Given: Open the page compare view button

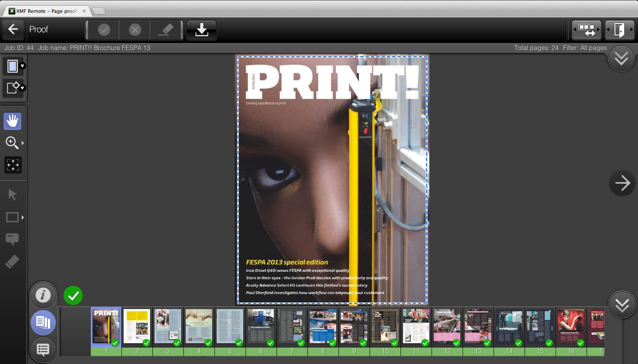Looking at the screenshot, I should tap(587, 30).
